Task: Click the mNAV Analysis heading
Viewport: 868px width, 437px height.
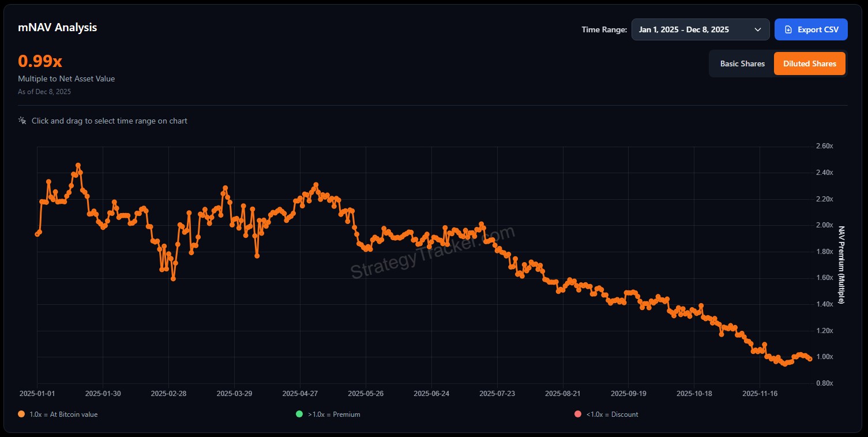Action: pyautogui.click(x=57, y=27)
